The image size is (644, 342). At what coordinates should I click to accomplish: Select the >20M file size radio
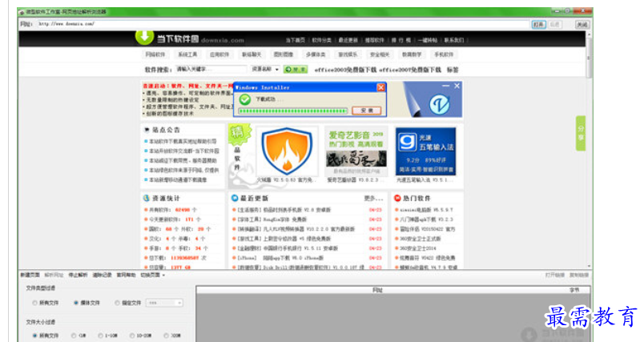tap(166, 336)
